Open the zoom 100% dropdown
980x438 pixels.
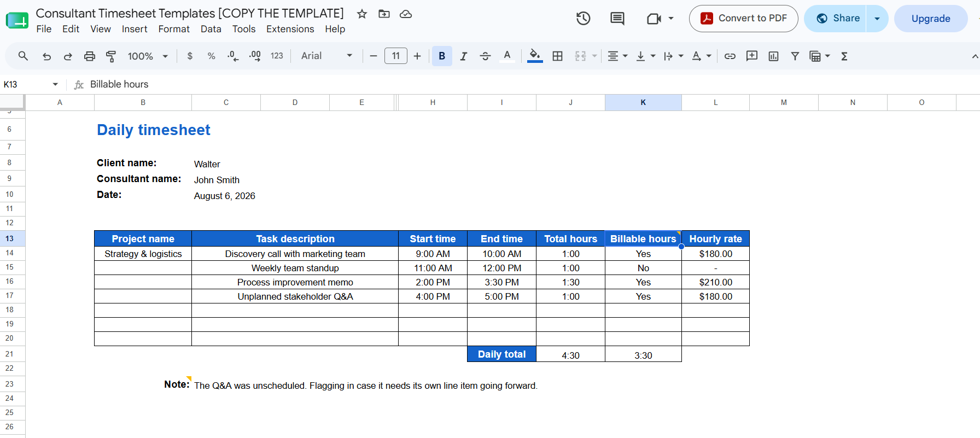click(148, 56)
